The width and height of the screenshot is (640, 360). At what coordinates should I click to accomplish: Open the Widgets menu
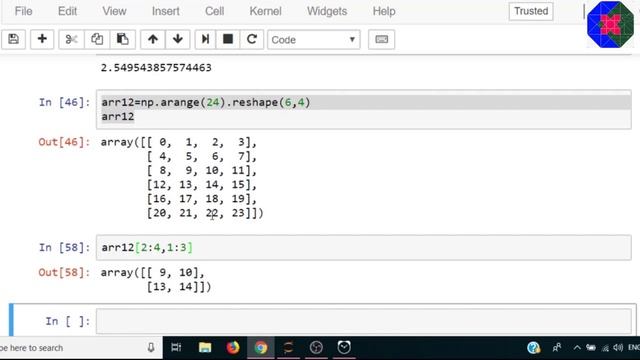click(327, 11)
